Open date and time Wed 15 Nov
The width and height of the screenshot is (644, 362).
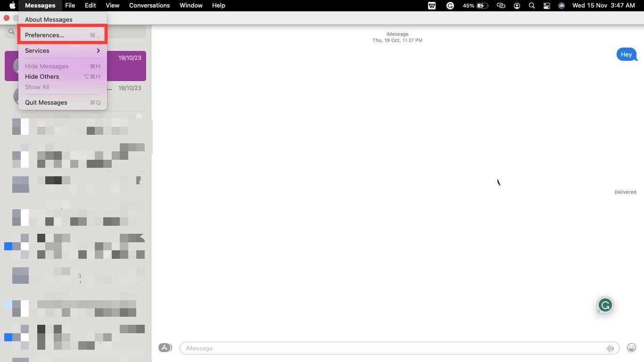pos(603,6)
